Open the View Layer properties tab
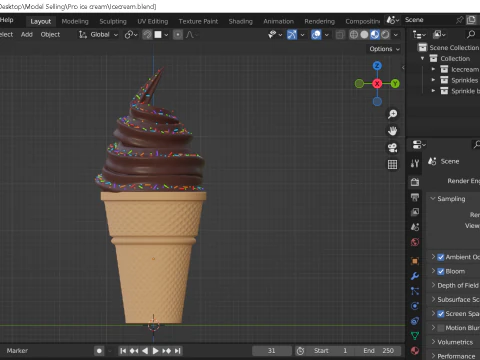The image size is (480, 360). 415,212
